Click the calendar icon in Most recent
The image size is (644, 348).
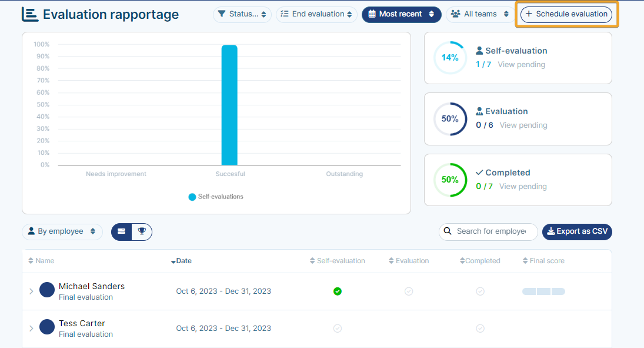(372, 14)
